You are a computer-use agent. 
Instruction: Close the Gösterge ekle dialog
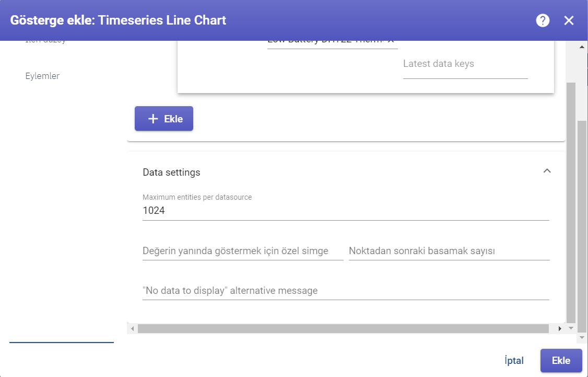(569, 20)
